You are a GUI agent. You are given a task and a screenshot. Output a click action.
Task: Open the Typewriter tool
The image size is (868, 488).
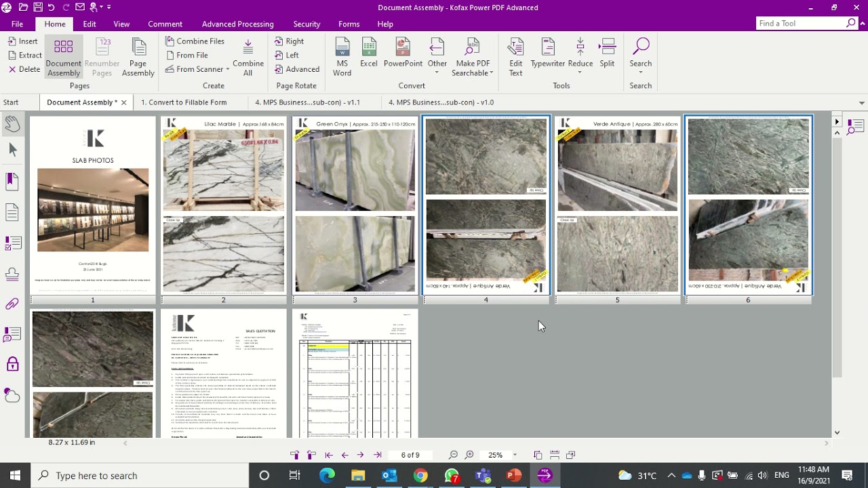(547, 56)
